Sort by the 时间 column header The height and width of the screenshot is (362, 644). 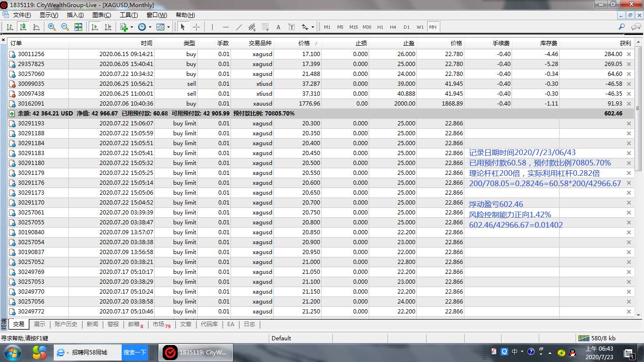[147, 43]
